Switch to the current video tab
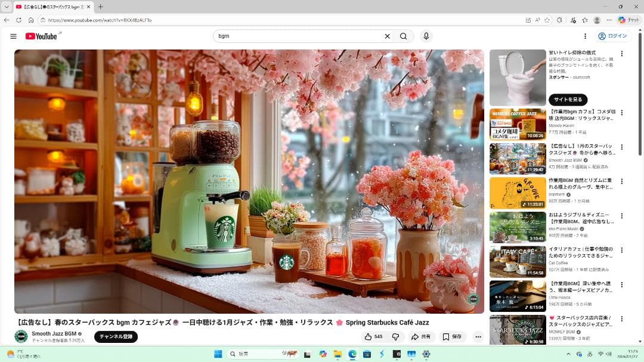This screenshot has width=644, height=362. click(48, 7)
